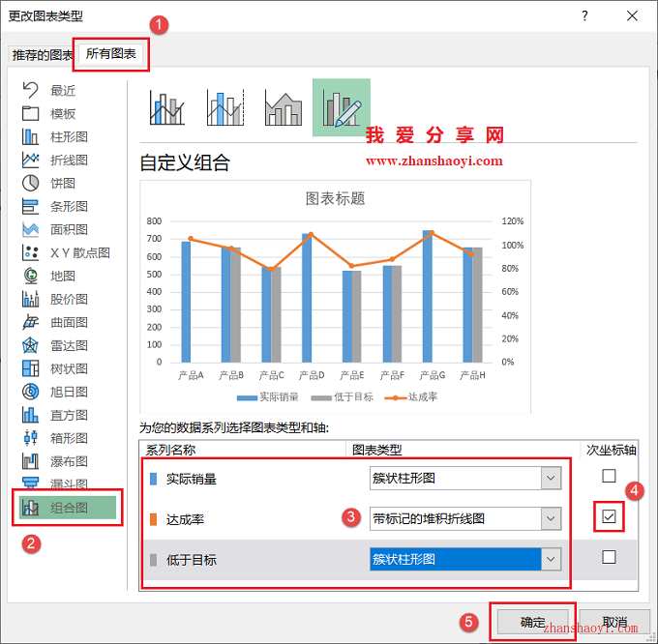This screenshot has height=644, width=658.
Task: Toggle secondary axis for 实际销量
Action: [609, 476]
